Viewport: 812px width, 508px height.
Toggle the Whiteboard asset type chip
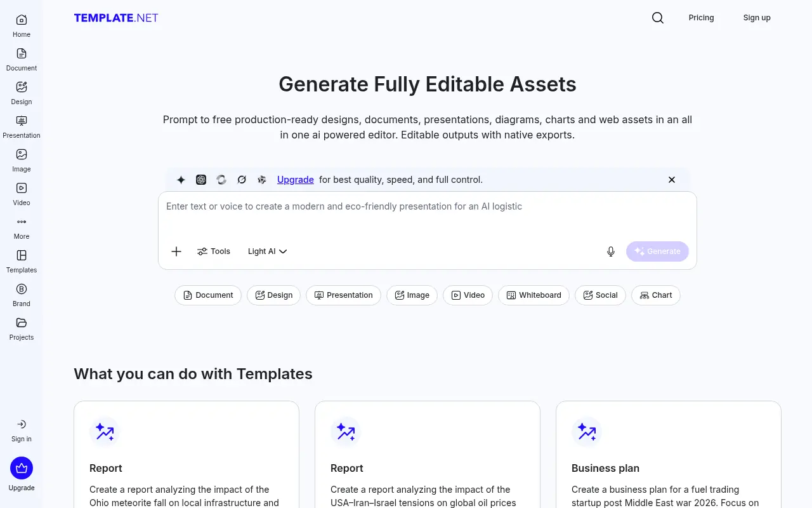click(x=534, y=295)
